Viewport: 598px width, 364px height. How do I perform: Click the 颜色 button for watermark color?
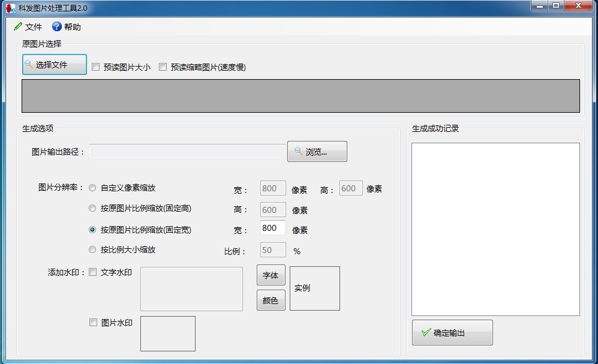click(271, 300)
